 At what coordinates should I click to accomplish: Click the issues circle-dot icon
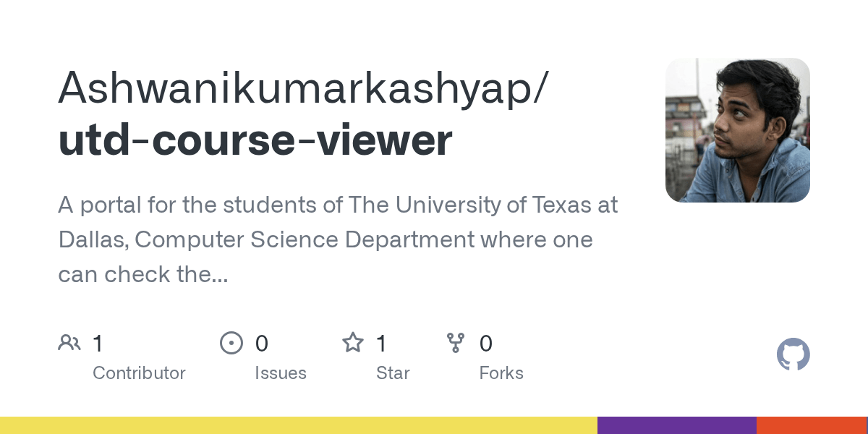click(x=231, y=343)
